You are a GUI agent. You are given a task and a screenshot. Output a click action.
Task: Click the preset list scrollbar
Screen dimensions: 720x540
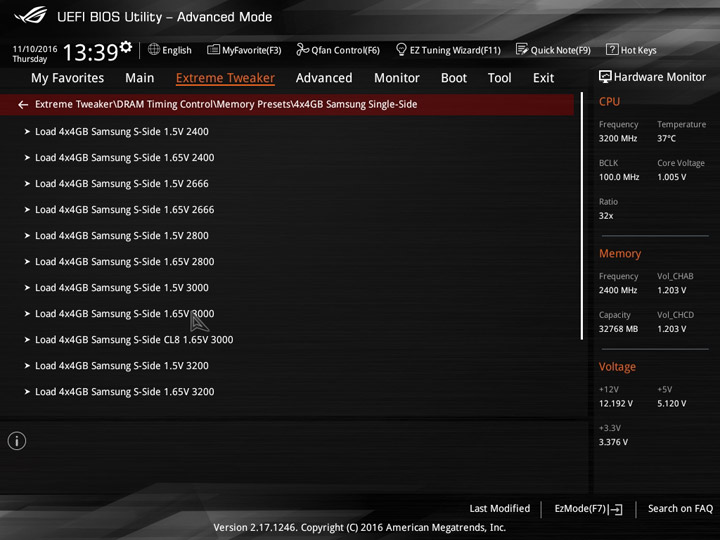point(582,216)
